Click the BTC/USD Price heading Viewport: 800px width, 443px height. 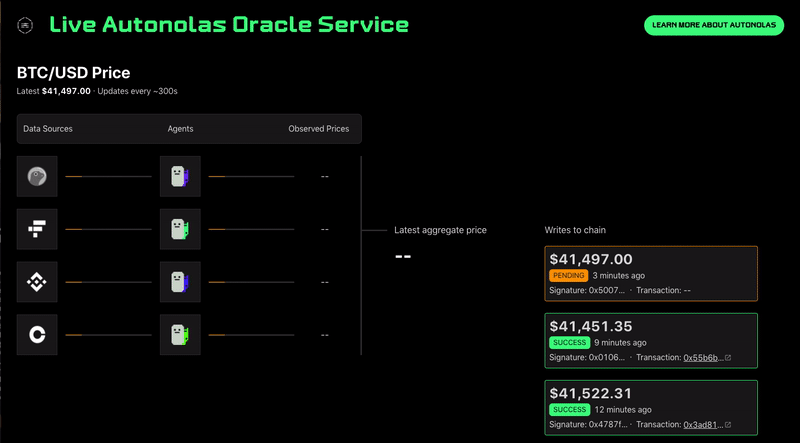pyautogui.click(x=73, y=72)
